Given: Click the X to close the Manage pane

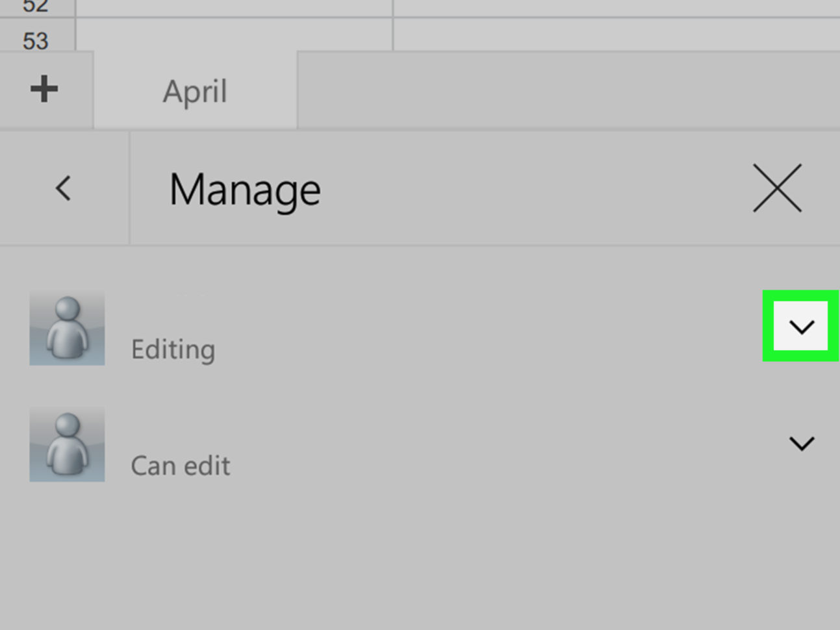Looking at the screenshot, I should (x=778, y=188).
